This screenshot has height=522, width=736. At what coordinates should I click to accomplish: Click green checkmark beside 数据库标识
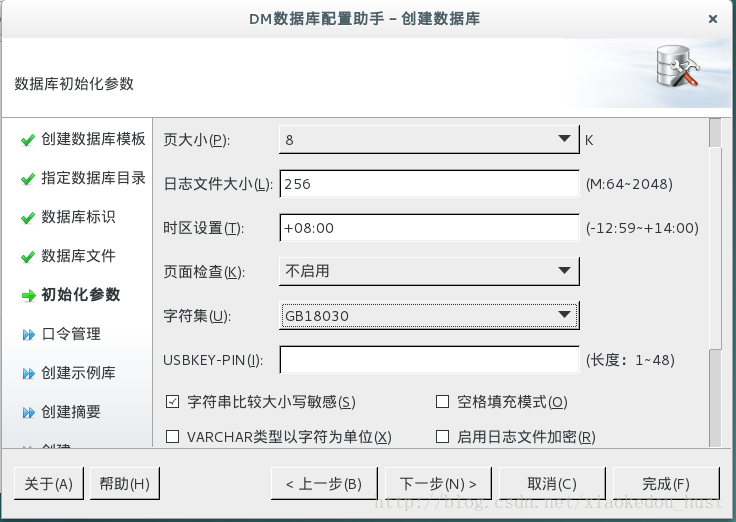click(28, 218)
